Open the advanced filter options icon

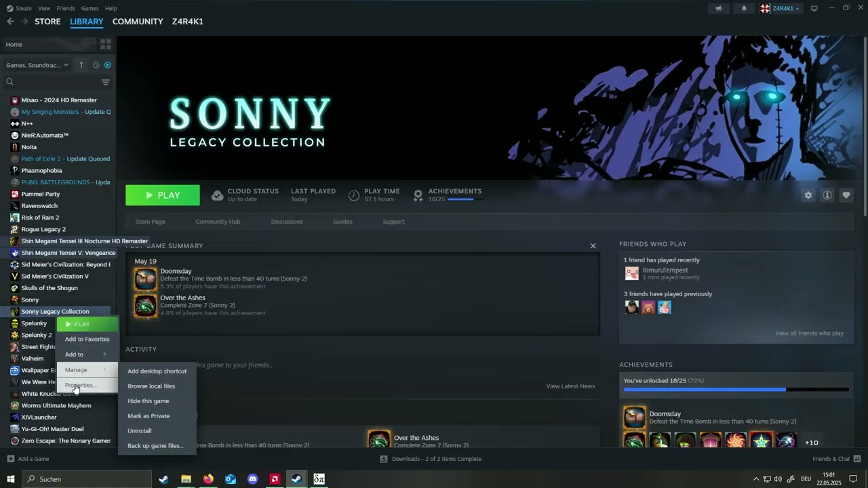coord(106,82)
